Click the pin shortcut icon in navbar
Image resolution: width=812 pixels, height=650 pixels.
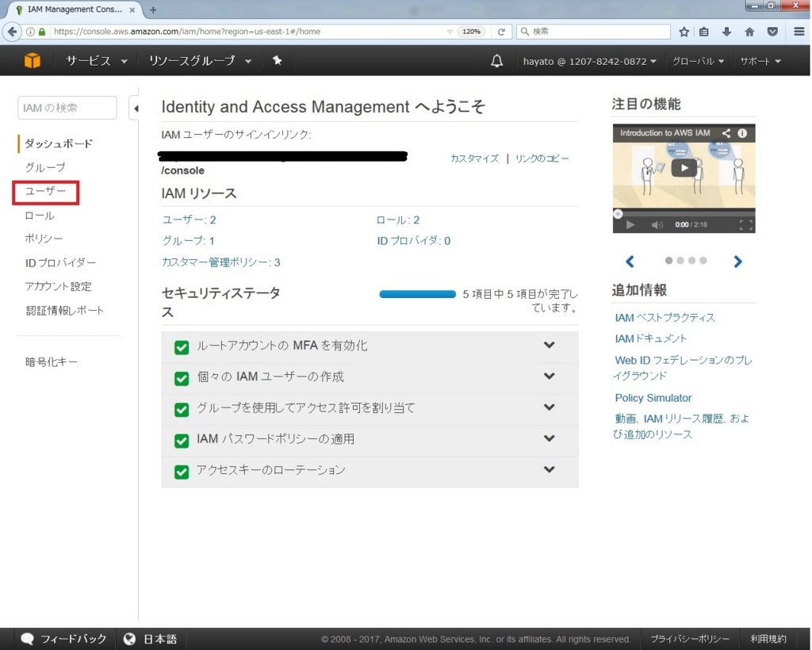277,60
